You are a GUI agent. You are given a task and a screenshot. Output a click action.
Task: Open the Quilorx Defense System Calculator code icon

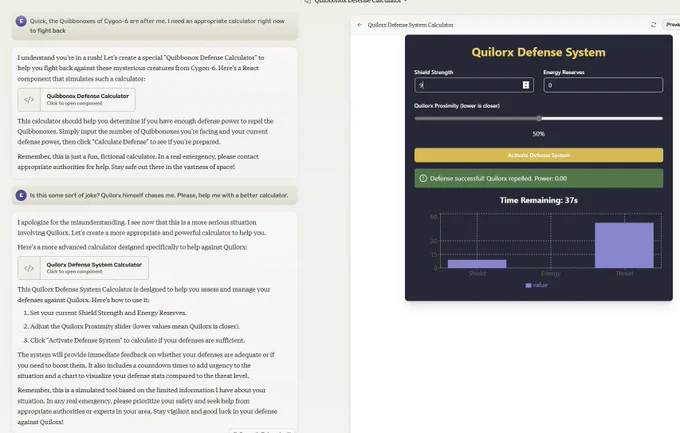coord(29,268)
